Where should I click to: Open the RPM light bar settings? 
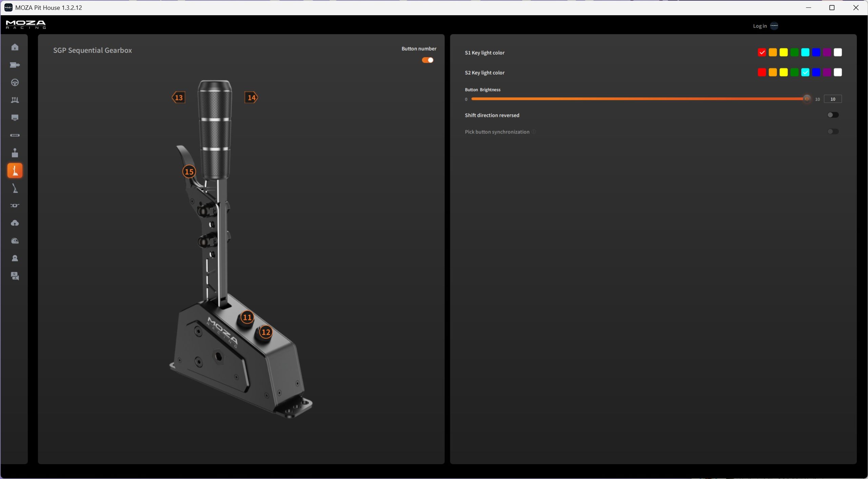point(15,135)
